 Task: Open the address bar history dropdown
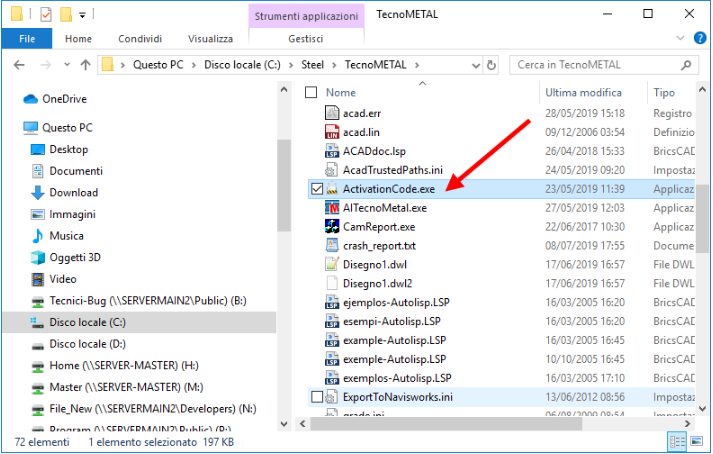pyautogui.click(x=476, y=66)
